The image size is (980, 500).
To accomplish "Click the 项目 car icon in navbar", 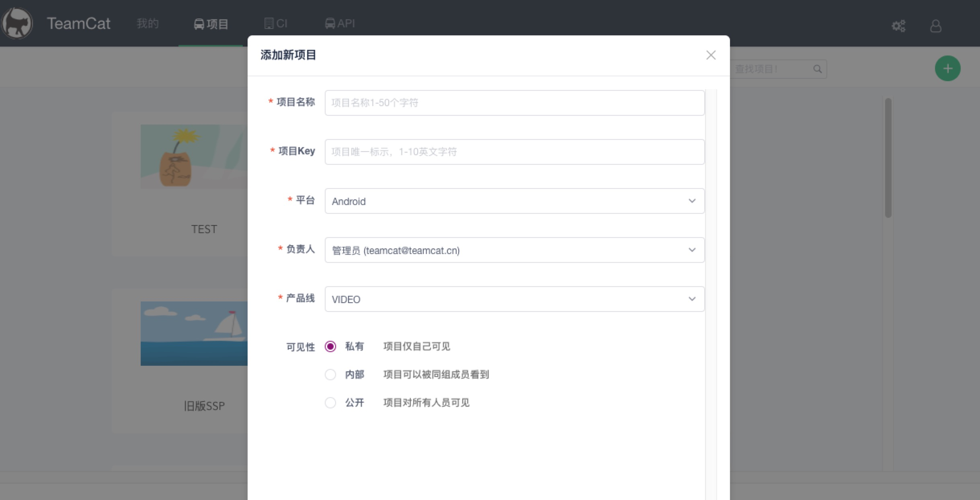I will [199, 23].
